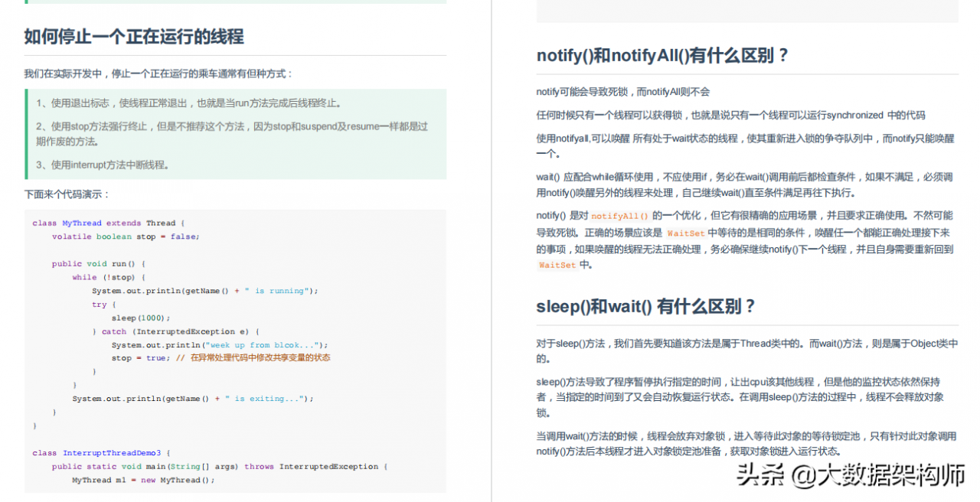Click the text '下面来个代码演示：'

pos(67,194)
